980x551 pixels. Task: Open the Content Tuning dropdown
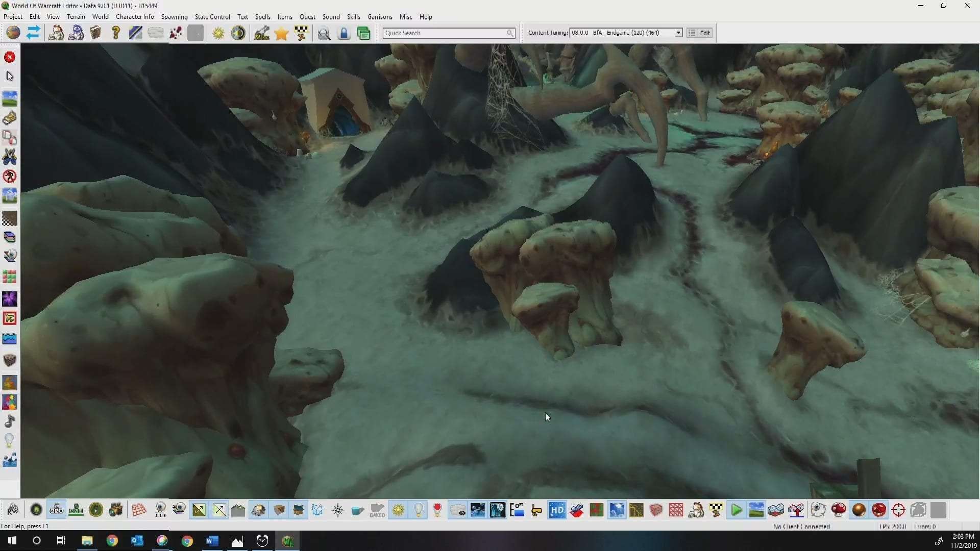678,33
